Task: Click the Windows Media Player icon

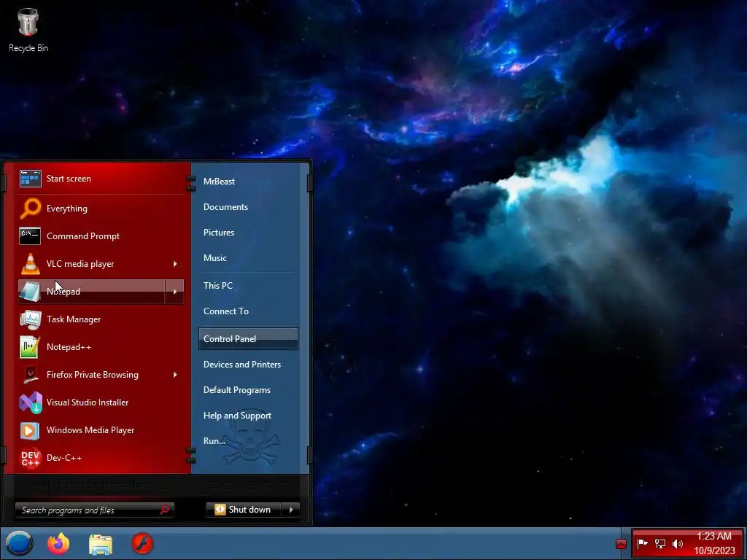Action: pos(30,430)
